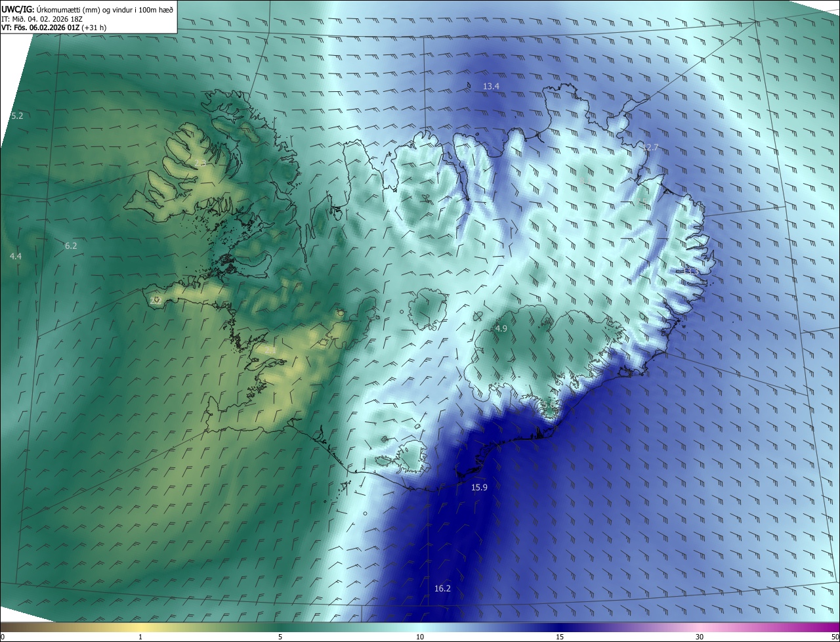Click the 13.4 value label on the map
The width and height of the screenshot is (840, 642).
click(x=491, y=86)
